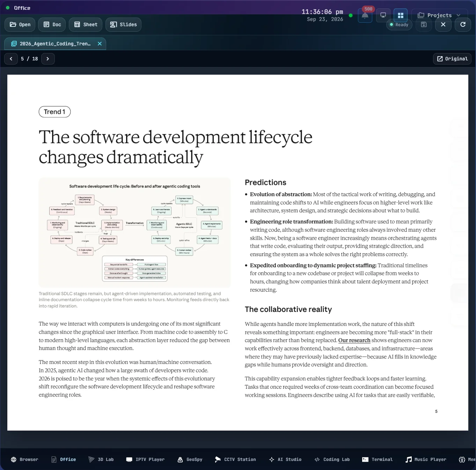This screenshot has height=470, width=476.
Task: Open CCTV Station from the taskbar
Action: coord(235,460)
